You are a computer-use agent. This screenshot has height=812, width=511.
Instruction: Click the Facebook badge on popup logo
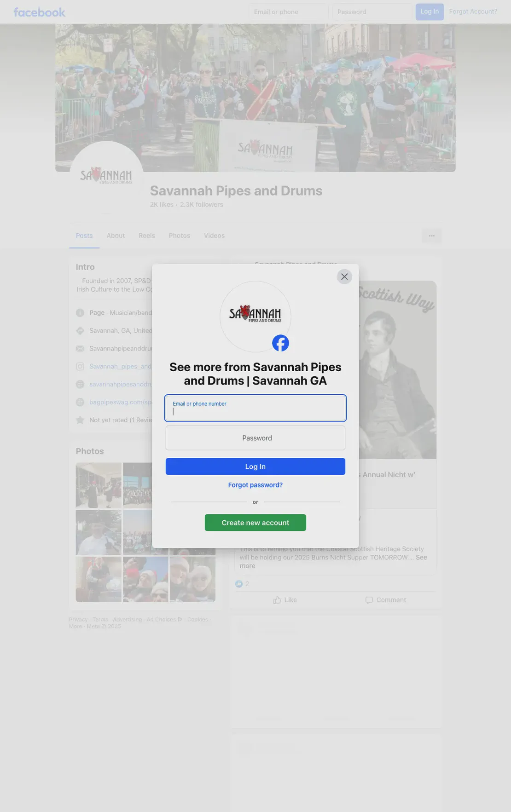click(x=280, y=343)
